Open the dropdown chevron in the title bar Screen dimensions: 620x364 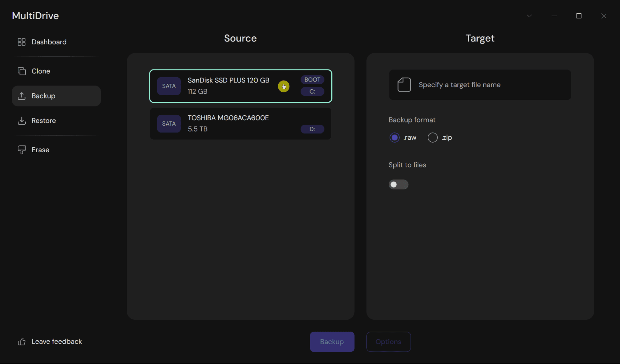[x=529, y=16]
